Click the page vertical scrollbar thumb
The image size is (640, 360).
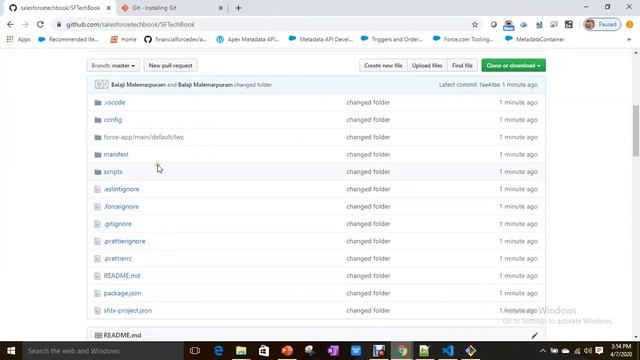[x=636, y=131]
